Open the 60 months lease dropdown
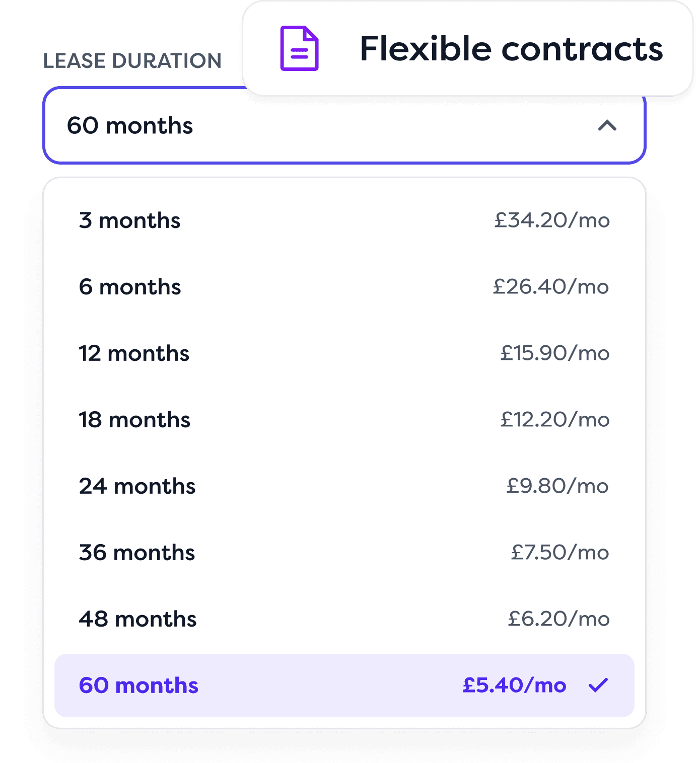This screenshot has height=763, width=700. [x=344, y=125]
